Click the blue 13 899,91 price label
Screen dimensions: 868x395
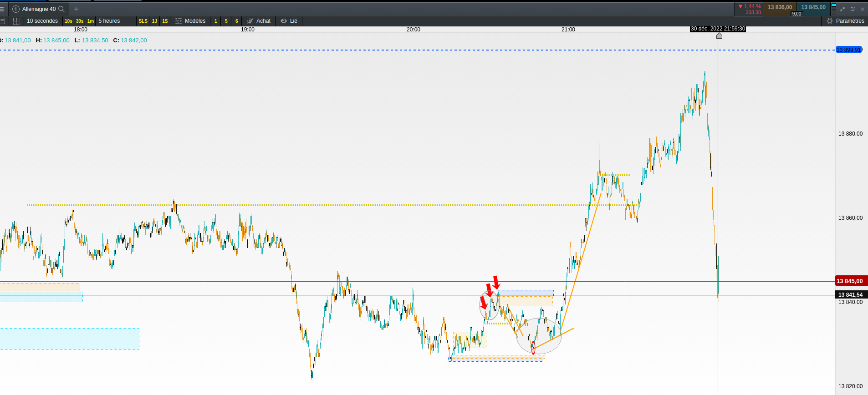[849, 50]
